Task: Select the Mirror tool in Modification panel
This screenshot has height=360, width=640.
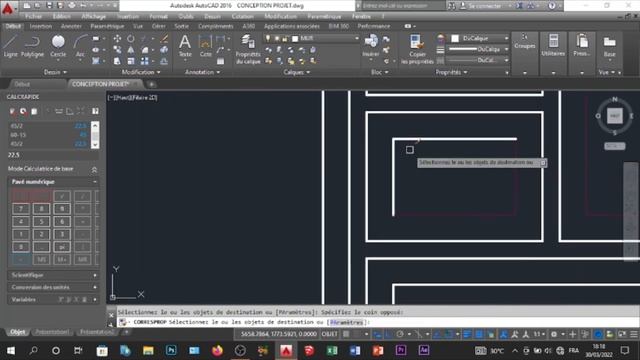Action: (x=131, y=50)
